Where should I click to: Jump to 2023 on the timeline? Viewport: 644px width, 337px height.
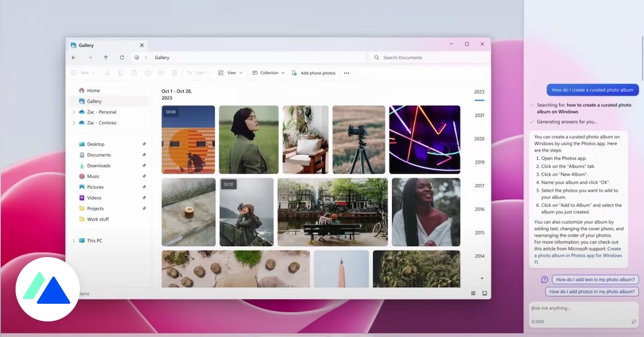pyautogui.click(x=479, y=92)
